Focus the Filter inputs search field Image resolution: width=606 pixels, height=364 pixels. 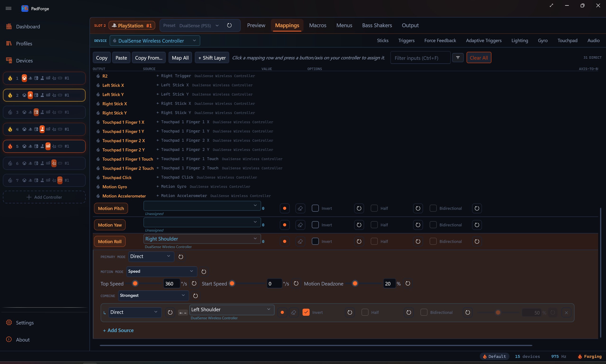tap(420, 58)
